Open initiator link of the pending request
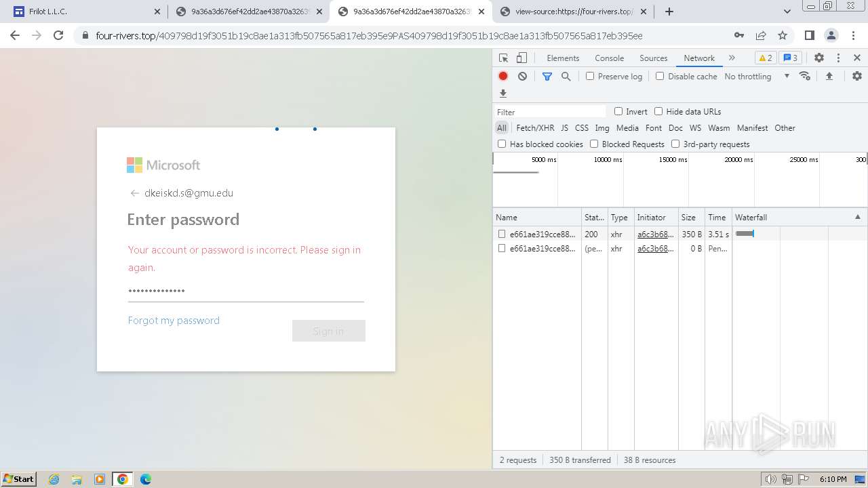868x488 pixels. [655, 249]
